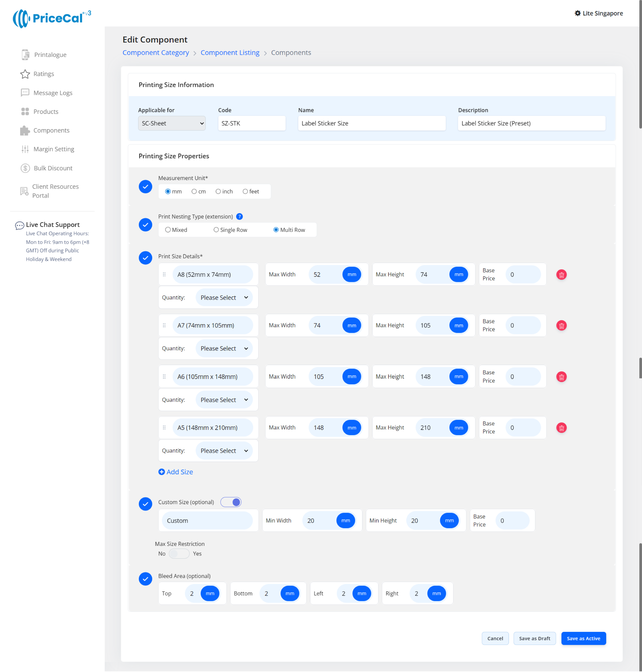Expand Quantity dropdown under A6 size
The height and width of the screenshot is (672, 642).
(224, 400)
